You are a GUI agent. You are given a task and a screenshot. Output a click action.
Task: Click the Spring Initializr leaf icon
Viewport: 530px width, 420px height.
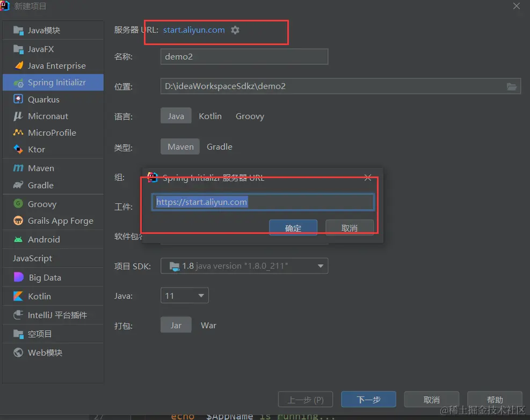[x=18, y=83]
